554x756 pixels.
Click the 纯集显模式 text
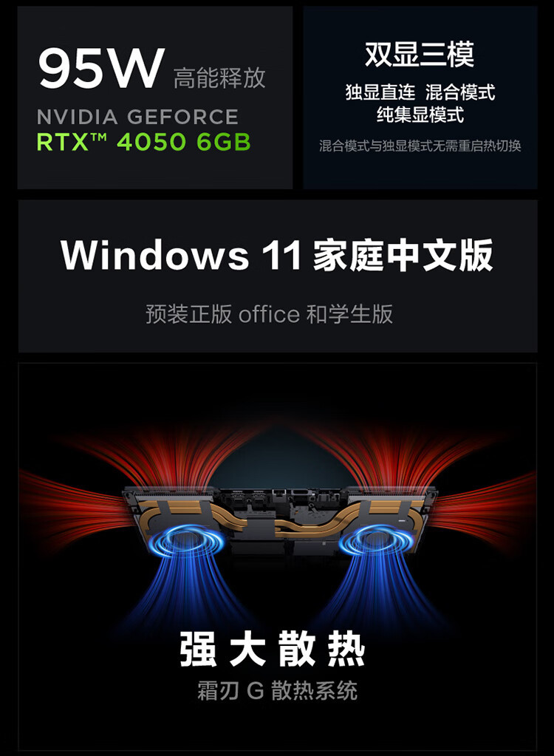pyautogui.click(x=420, y=115)
